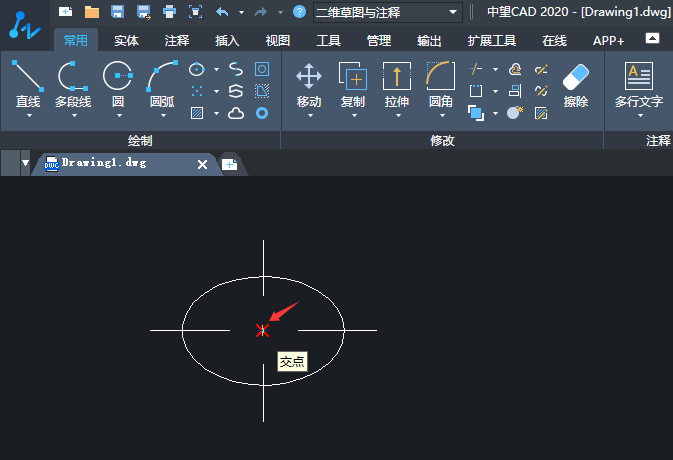Expand the 多段线 dropdown arrow
The width and height of the screenshot is (673, 460).
(74, 116)
